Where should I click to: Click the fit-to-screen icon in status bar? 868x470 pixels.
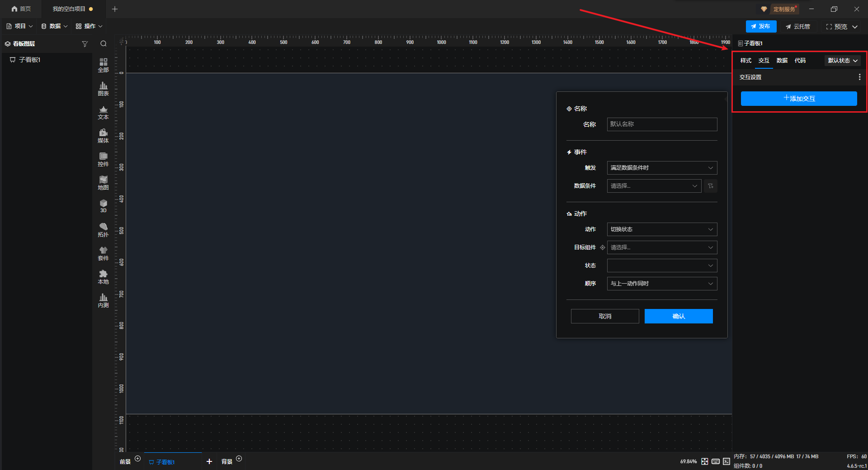705,461
